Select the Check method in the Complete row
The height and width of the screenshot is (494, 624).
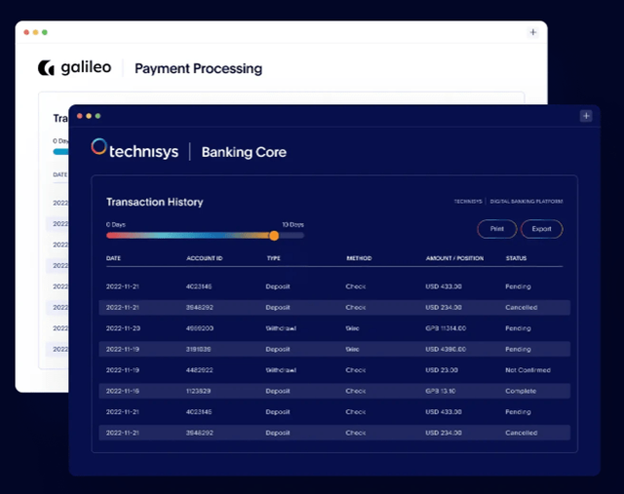click(x=355, y=391)
